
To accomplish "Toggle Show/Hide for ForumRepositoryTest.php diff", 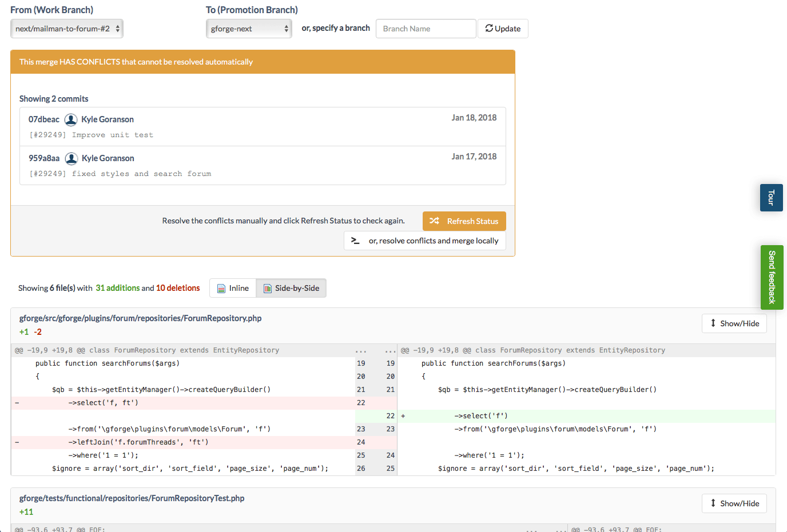I will pyautogui.click(x=734, y=503).
